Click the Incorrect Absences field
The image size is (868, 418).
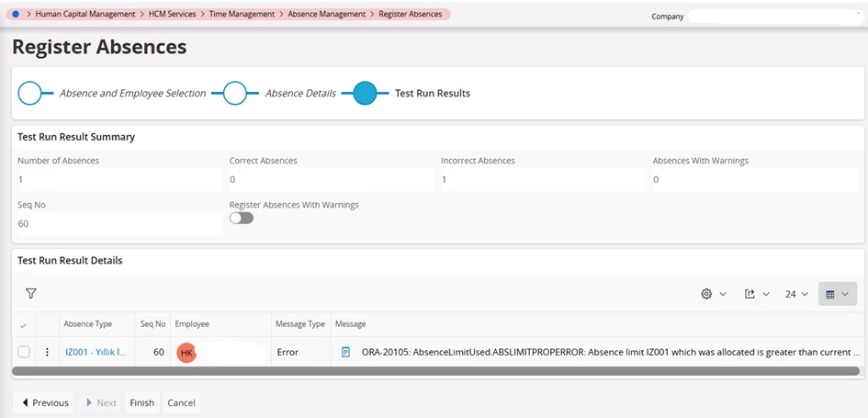pyautogui.click(x=544, y=179)
